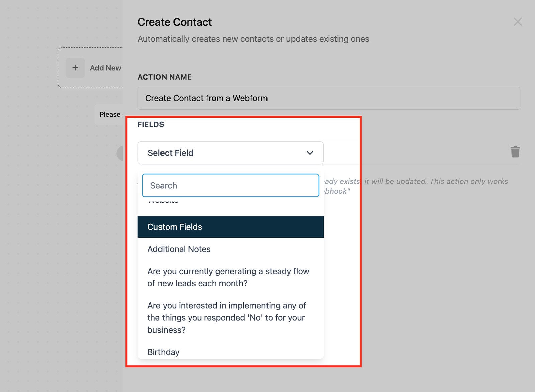Delete the field row with trash icon

coord(515,152)
